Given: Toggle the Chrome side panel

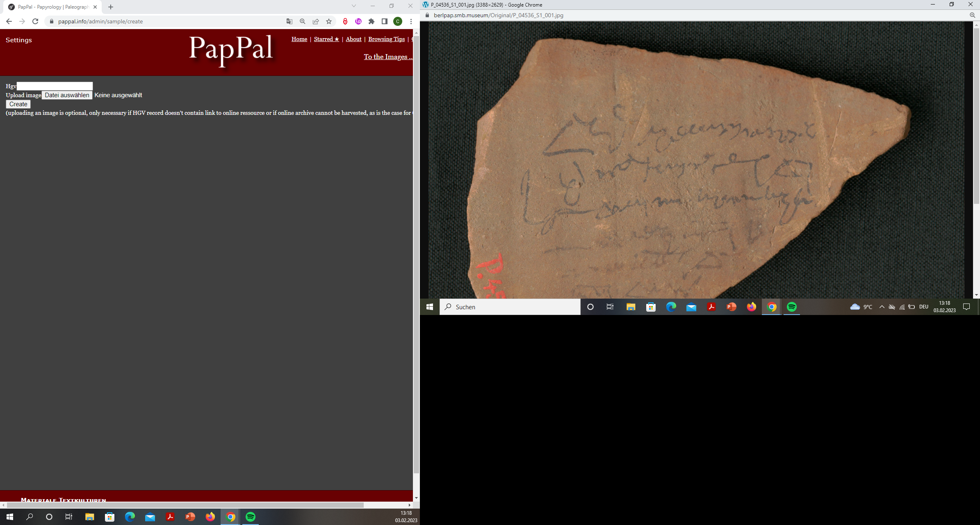Looking at the screenshot, I should (385, 21).
